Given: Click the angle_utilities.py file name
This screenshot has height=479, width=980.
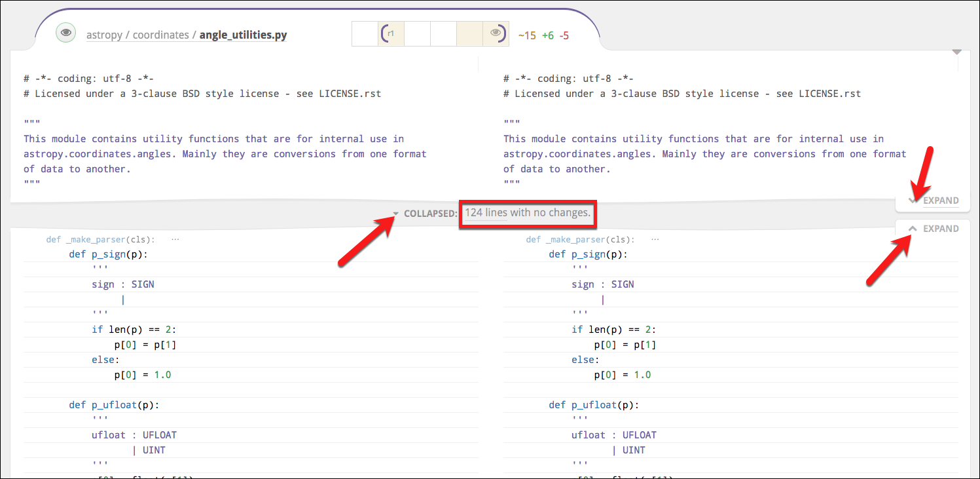Looking at the screenshot, I should click(243, 35).
